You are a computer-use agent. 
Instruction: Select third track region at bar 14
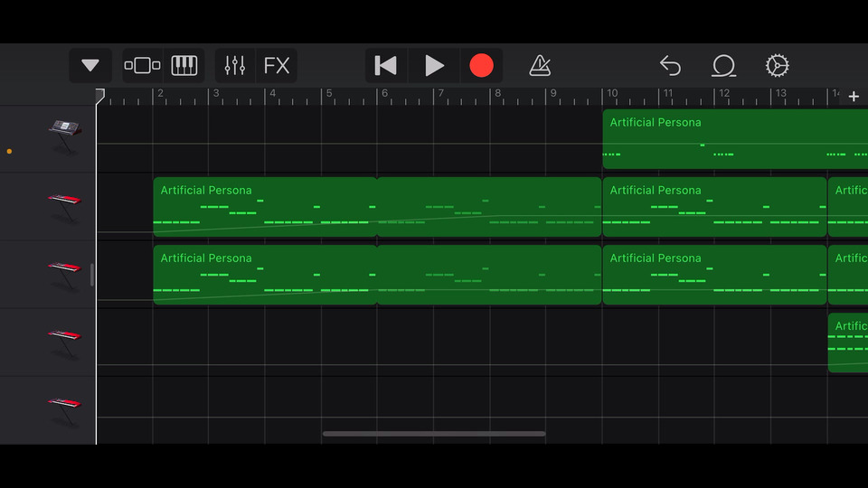tap(848, 275)
